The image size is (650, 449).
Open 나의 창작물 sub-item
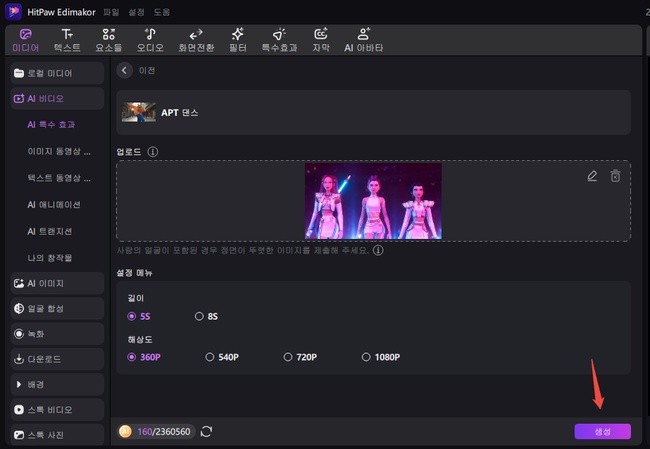tap(50, 258)
